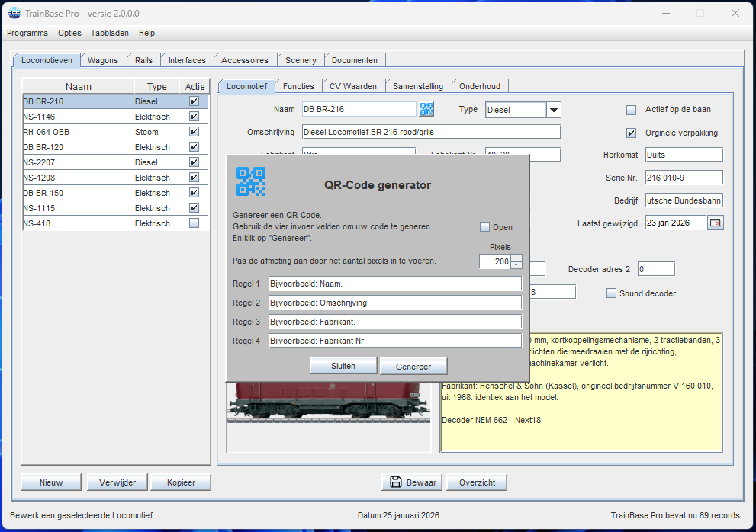This screenshot has width=756, height=532.
Task: Select NS-2207 in the locomotive list
Action: coord(76,162)
